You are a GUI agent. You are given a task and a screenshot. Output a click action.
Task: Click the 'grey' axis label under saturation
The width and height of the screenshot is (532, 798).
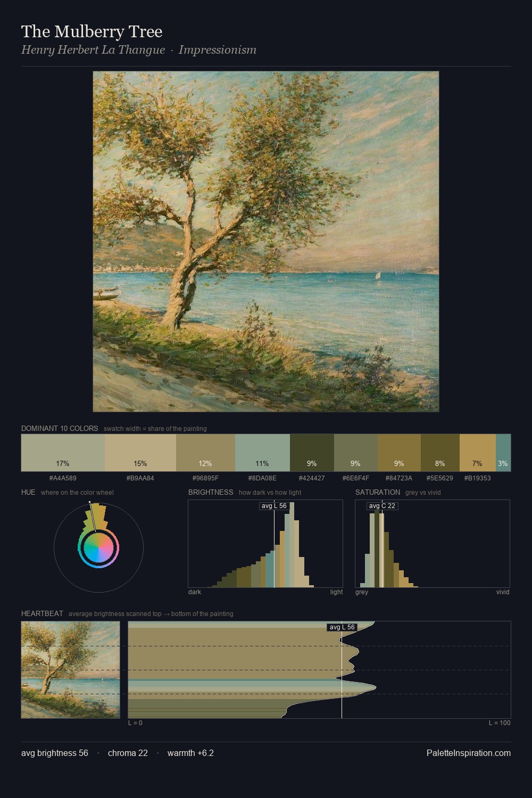362,592
